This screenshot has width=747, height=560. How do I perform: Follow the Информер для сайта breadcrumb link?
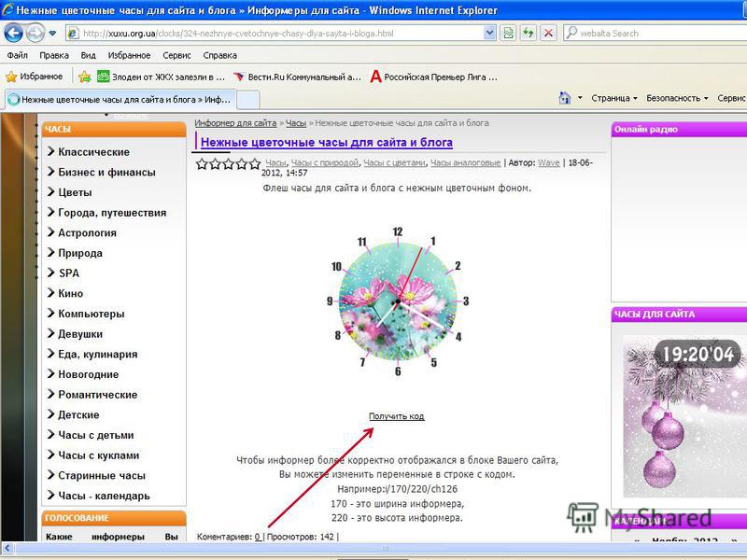pos(235,123)
